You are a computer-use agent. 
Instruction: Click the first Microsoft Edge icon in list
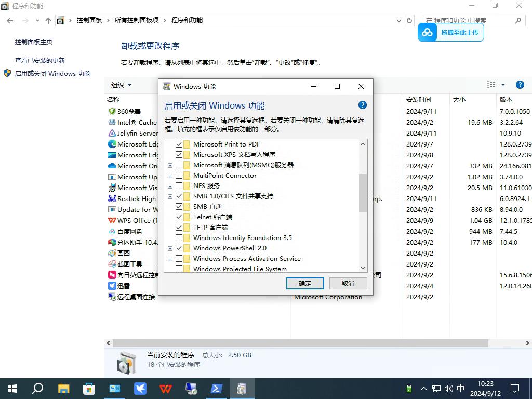click(x=112, y=144)
